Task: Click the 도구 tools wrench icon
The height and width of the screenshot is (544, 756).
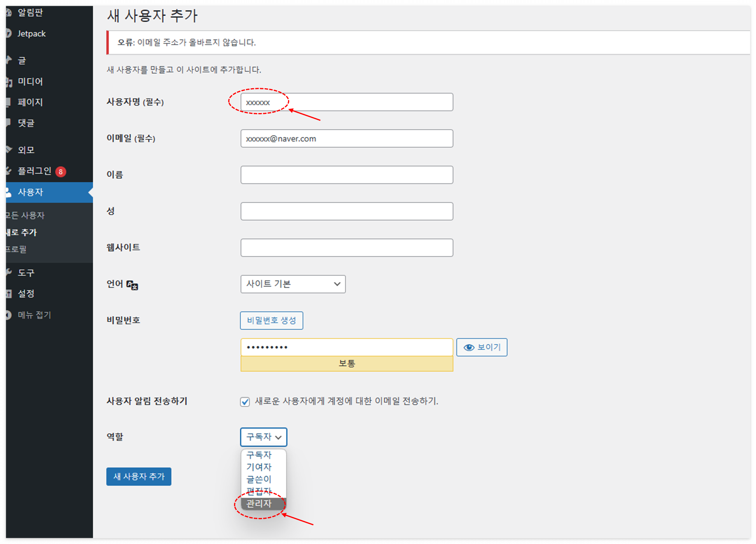Action: click(x=9, y=272)
